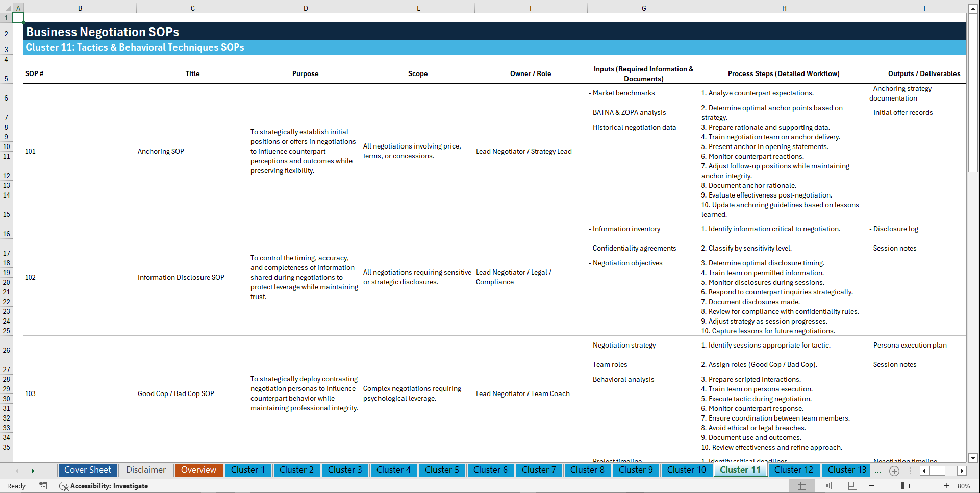The width and height of the screenshot is (980, 493).
Task: Click the next sheet navigation arrow
Action: tap(33, 471)
